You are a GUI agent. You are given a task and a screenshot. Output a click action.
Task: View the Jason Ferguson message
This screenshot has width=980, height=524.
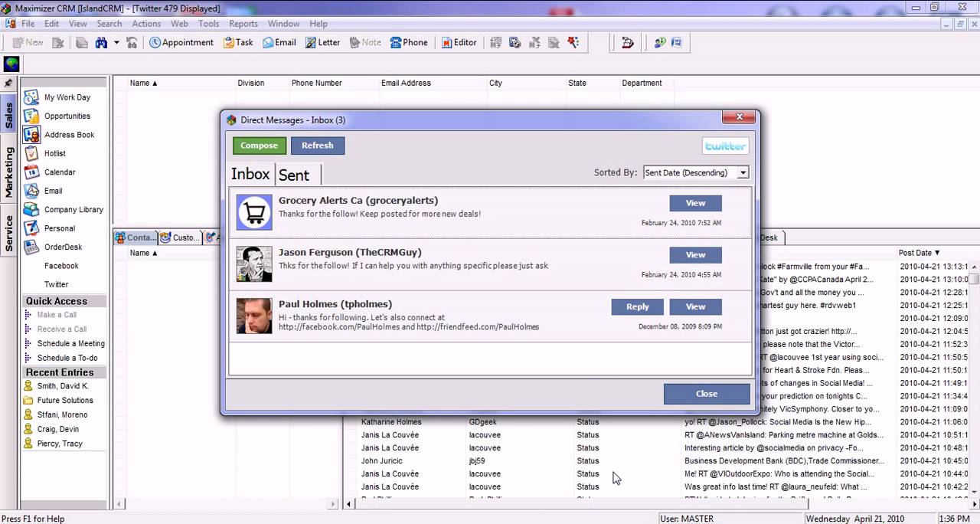pos(695,255)
